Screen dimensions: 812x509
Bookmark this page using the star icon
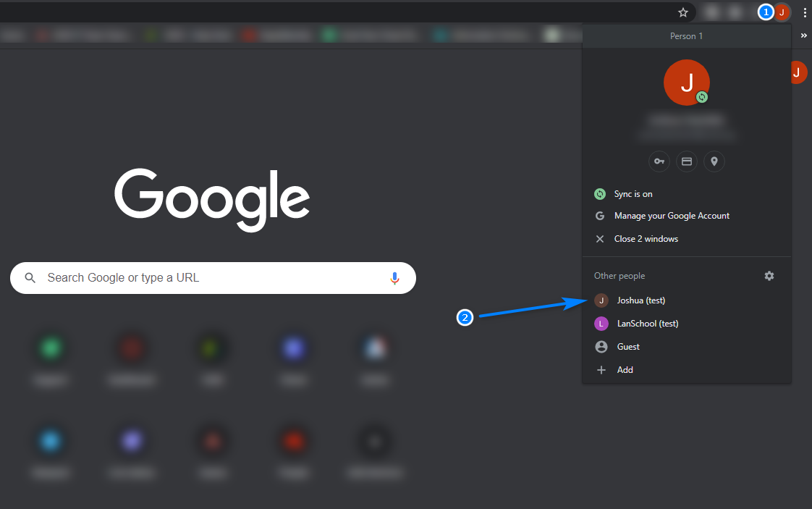pos(682,12)
